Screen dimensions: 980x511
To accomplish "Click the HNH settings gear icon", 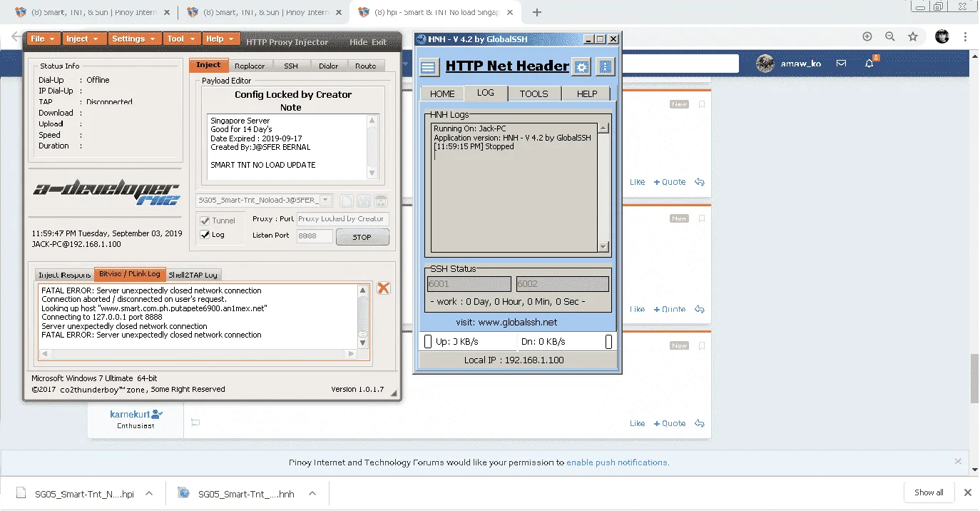I will [582, 67].
